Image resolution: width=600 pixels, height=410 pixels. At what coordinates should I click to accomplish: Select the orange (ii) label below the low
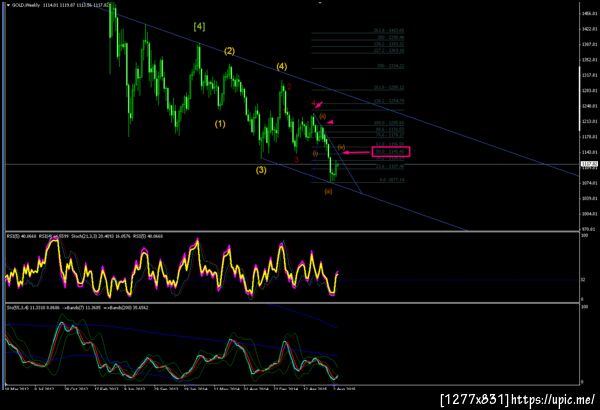(328, 192)
